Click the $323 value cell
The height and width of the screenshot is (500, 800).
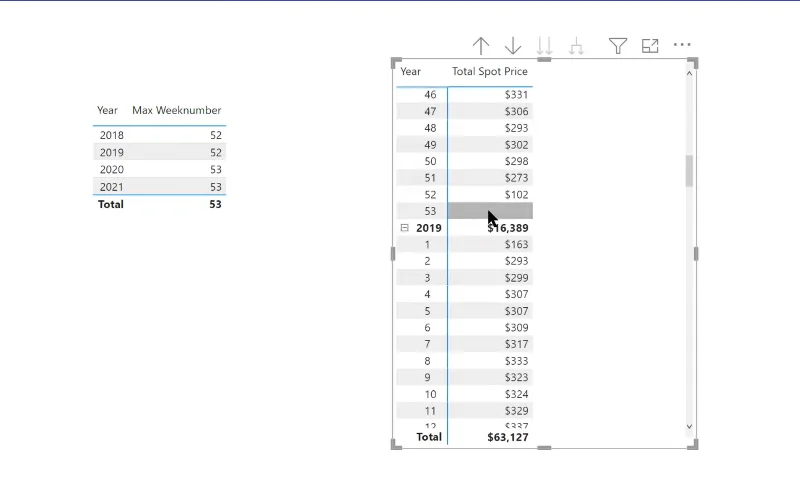point(516,378)
